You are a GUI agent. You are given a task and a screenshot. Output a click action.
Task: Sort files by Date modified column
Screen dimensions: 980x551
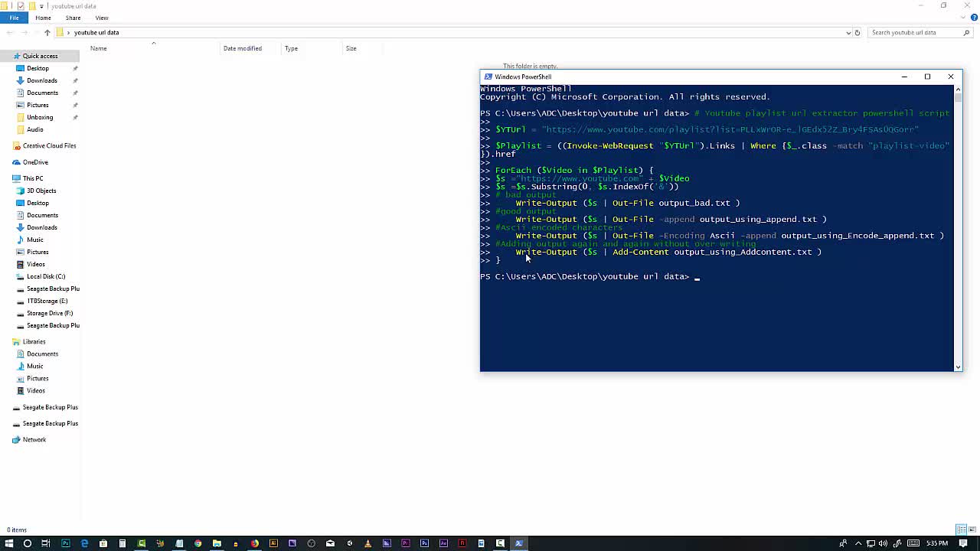click(x=243, y=48)
